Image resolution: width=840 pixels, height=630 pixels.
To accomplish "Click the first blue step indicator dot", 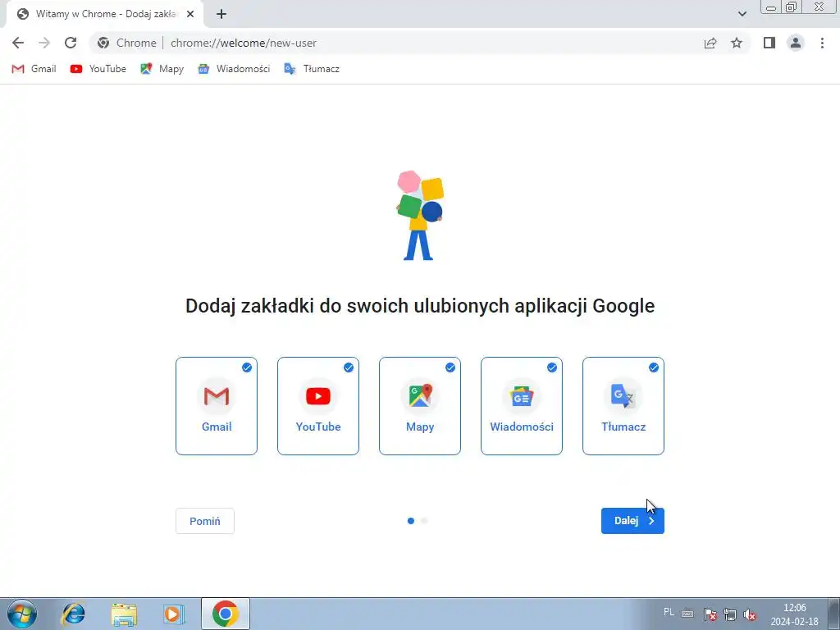I will coord(411,521).
